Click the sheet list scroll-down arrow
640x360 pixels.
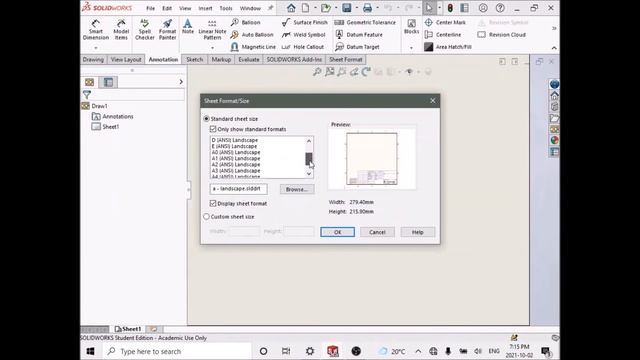[x=309, y=174]
